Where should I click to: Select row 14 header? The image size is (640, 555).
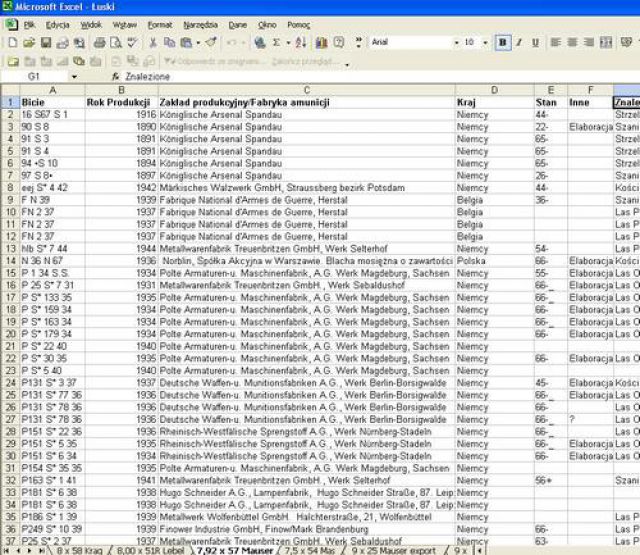click(x=10, y=261)
